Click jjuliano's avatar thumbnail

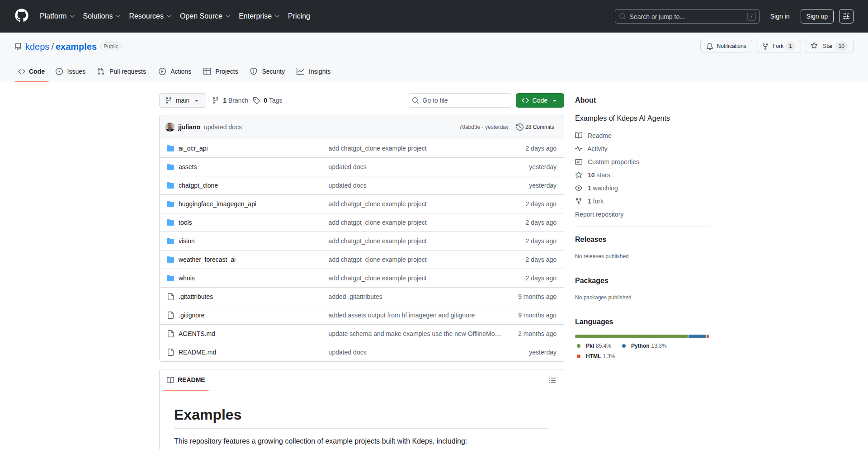pyautogui.click(x=170, y=127)
